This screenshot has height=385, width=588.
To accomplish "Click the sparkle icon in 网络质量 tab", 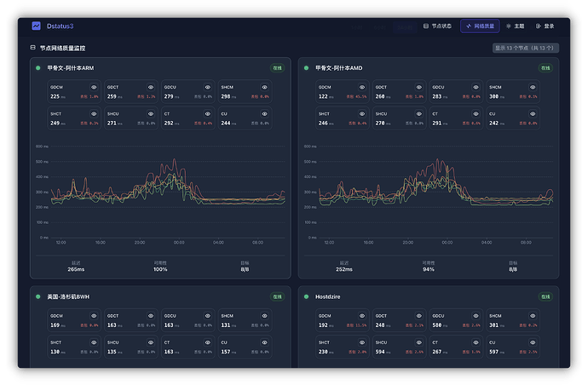I will point(469,26).
